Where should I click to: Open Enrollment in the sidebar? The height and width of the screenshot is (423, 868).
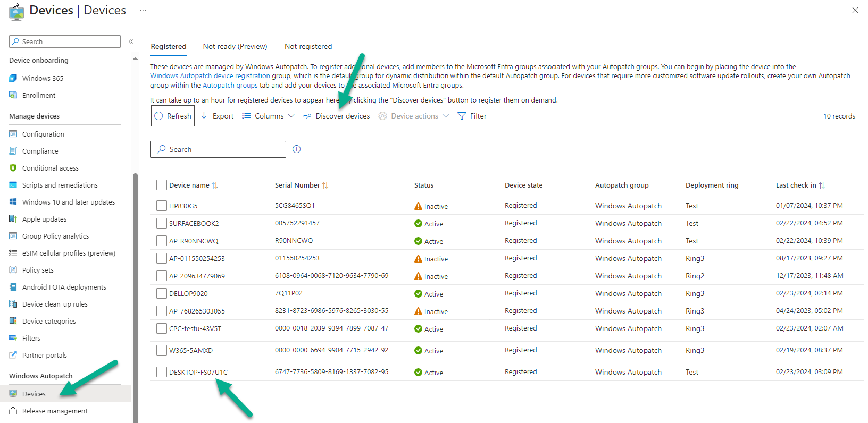[x=38, y=95]
